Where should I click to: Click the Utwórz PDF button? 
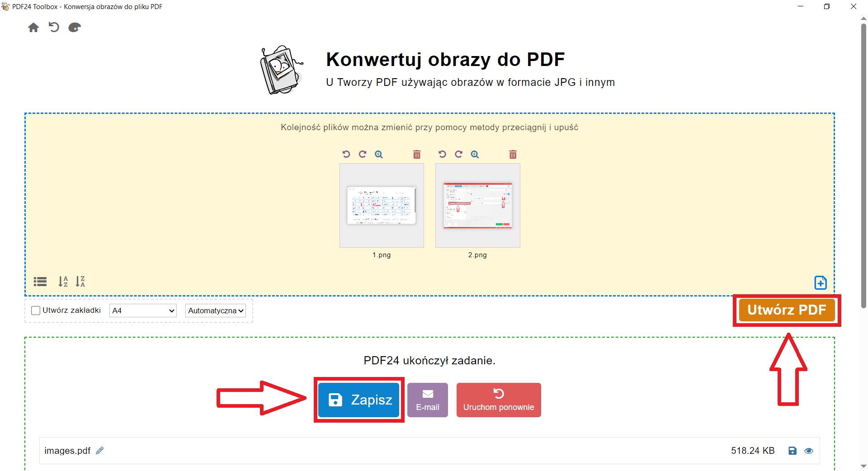tap(787, 310)
